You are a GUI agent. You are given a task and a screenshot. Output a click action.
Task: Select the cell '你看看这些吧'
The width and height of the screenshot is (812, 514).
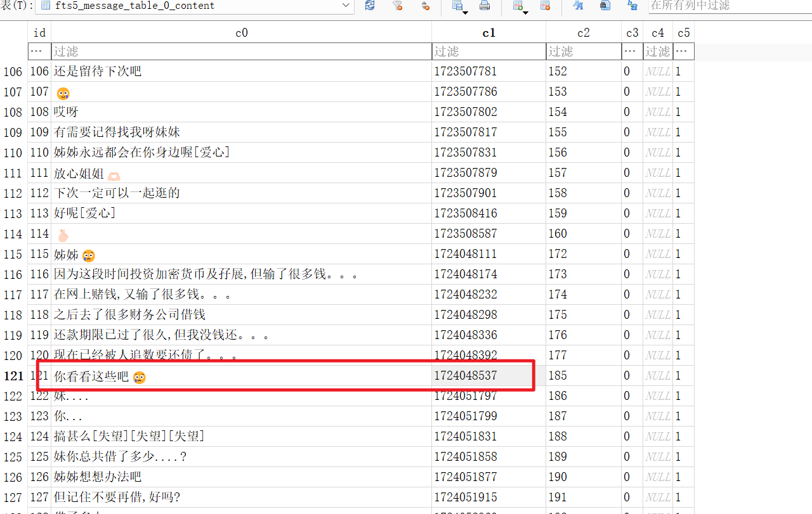click(x=241, y=376)
